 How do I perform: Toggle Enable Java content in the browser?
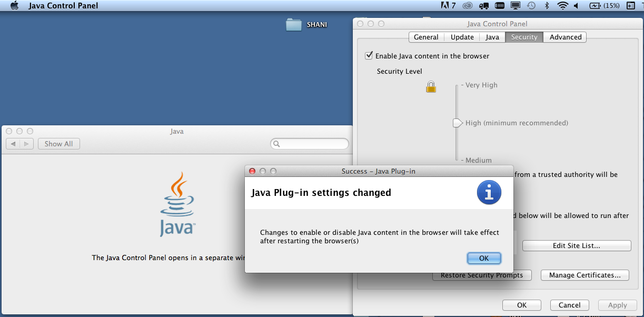(369, 55)
